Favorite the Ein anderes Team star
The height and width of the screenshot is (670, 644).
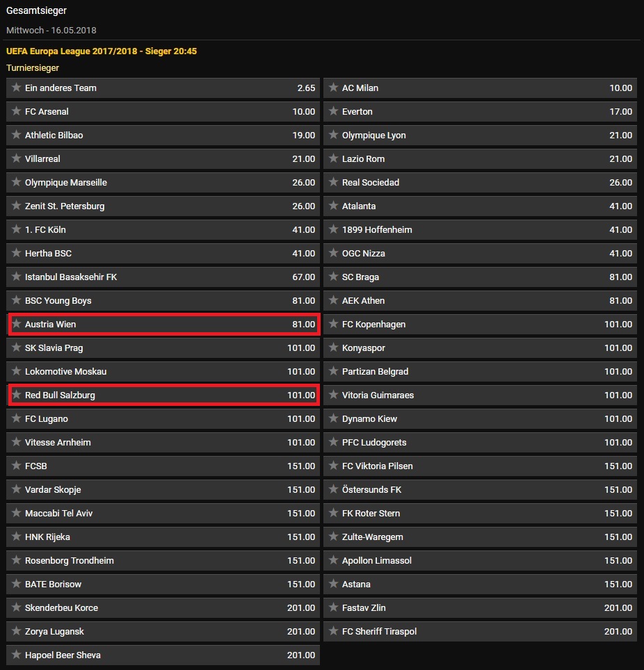click(16, 88)
